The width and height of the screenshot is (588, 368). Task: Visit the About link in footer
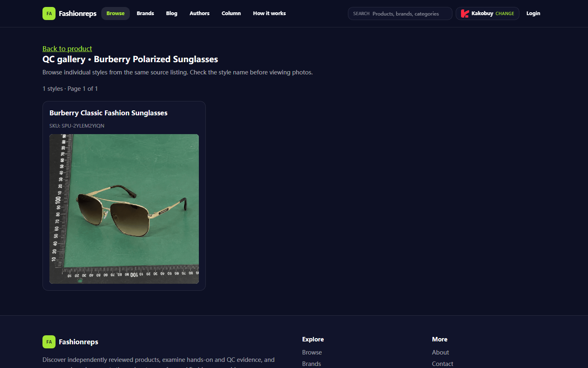[x=441, y=352]
